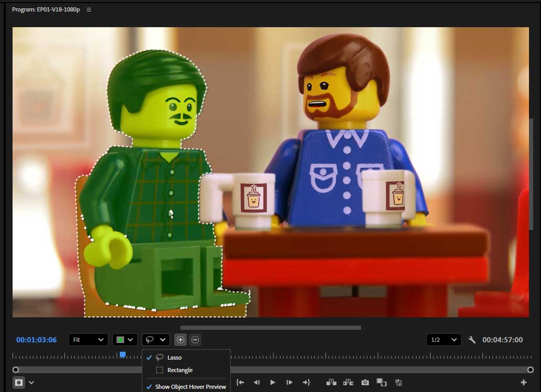Expand the Fit zoom level dropdown
Screen dimensions: 541x392
coord(88,340)
